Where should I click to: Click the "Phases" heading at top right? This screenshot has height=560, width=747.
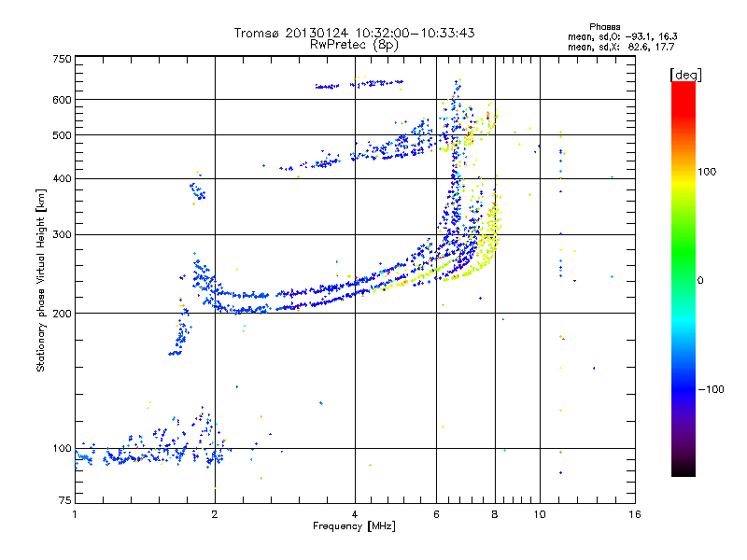point(604,27)
